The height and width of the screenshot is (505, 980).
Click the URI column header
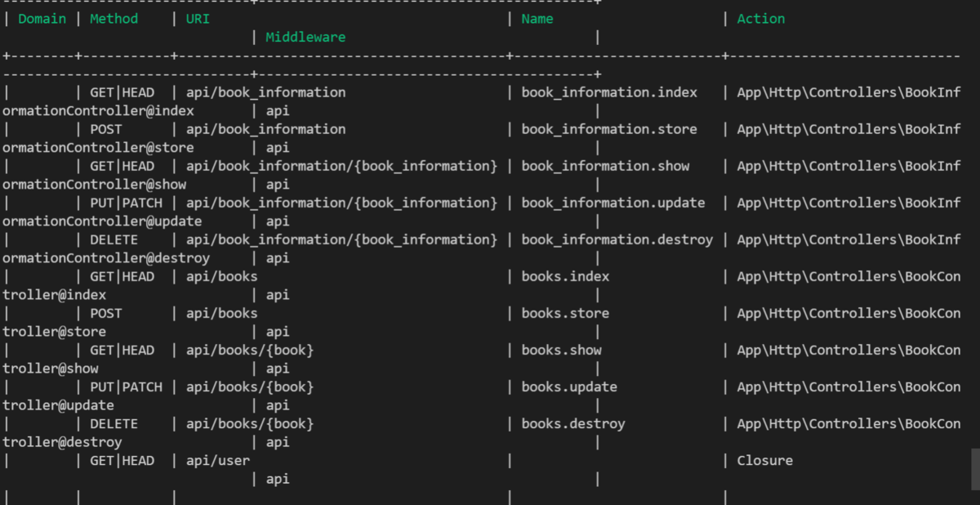pos(197,18)
